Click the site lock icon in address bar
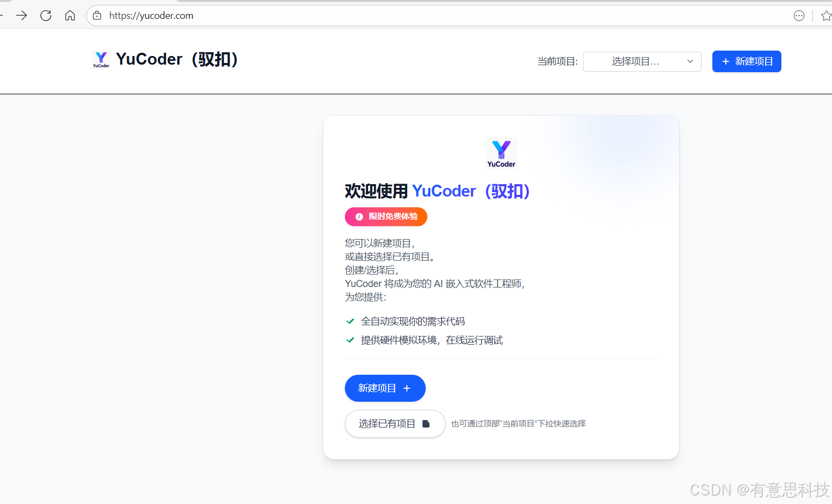 (x=97, y=16)
